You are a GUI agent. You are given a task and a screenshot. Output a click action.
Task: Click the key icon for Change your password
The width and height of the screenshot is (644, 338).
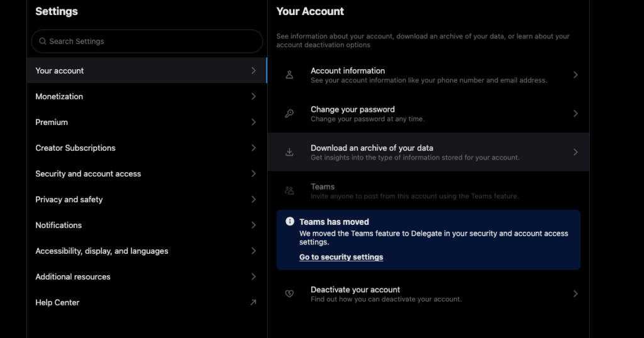(x=289, y=114)
